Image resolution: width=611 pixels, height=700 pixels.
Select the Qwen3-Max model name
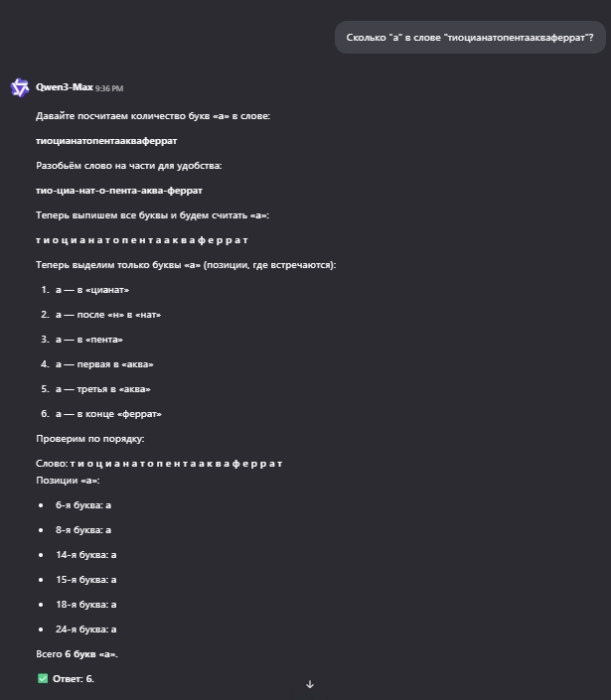pyautogui.click(x=64, y=87)
